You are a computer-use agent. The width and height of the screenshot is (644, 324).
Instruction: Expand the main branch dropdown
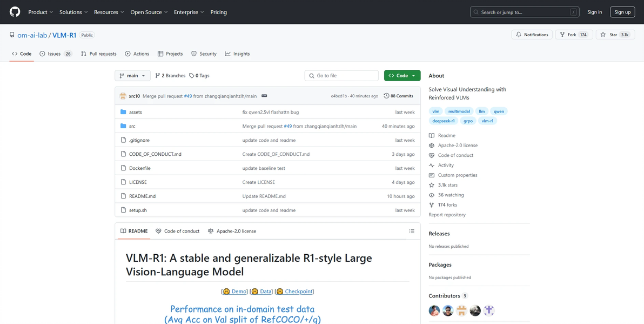click(132, 76)
